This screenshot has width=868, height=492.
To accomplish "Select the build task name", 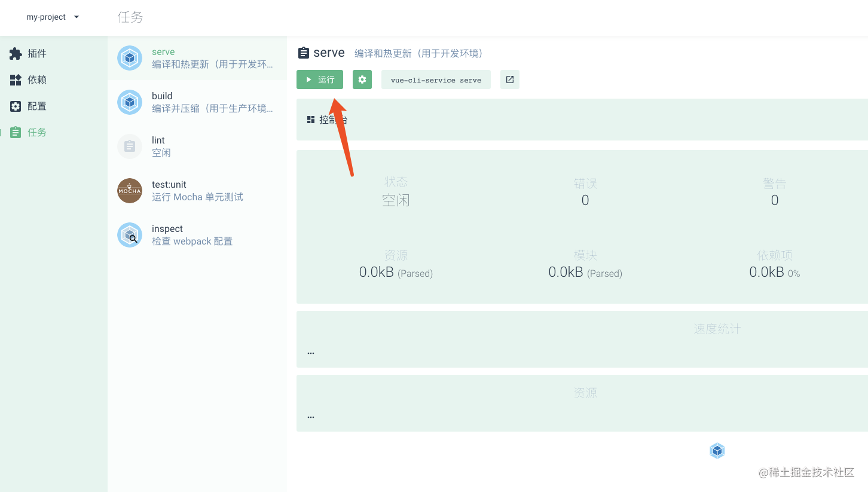I will [x=162, y=96].
